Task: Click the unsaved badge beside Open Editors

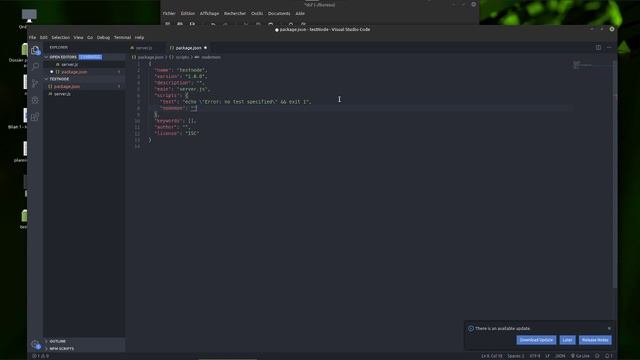Action: point(90,57)
